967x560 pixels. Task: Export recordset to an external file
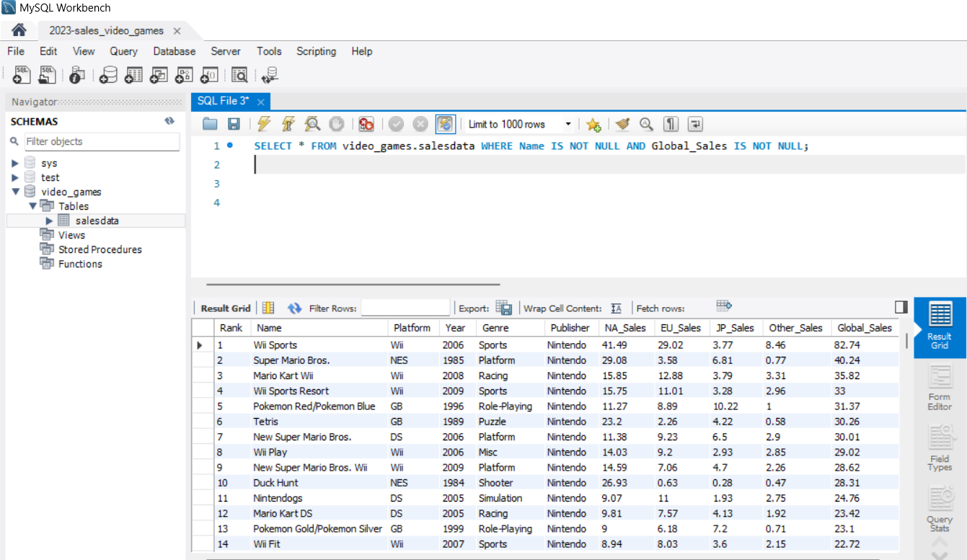(504, 308)
